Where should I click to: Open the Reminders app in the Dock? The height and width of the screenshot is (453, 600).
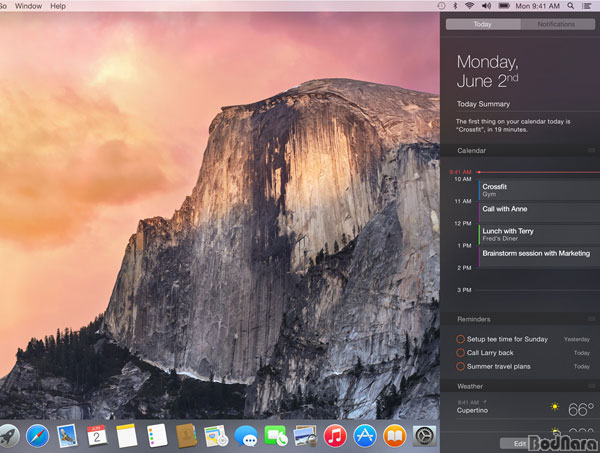coord(157,436)
